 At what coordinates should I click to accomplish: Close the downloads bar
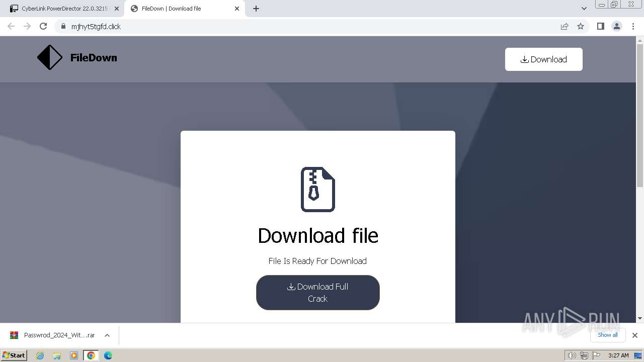635,335
